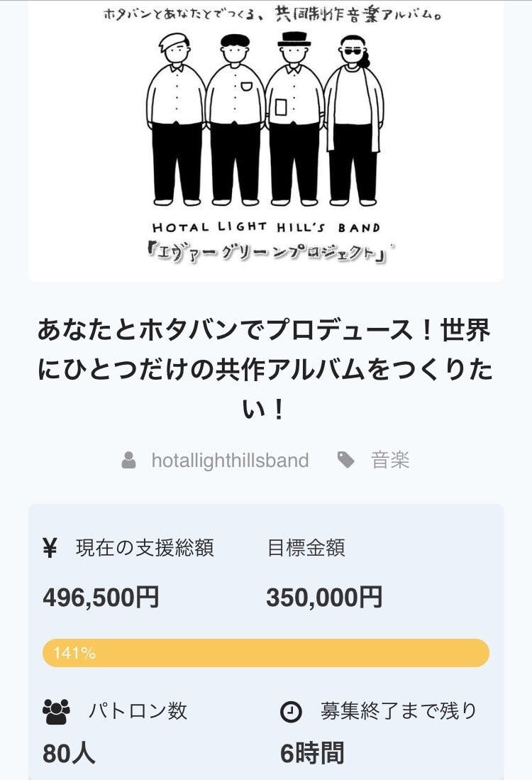This screenshot has width=532, height=780.
Task: Click the clock icon by 募集終了まで残り
Action: pos(291,712)
